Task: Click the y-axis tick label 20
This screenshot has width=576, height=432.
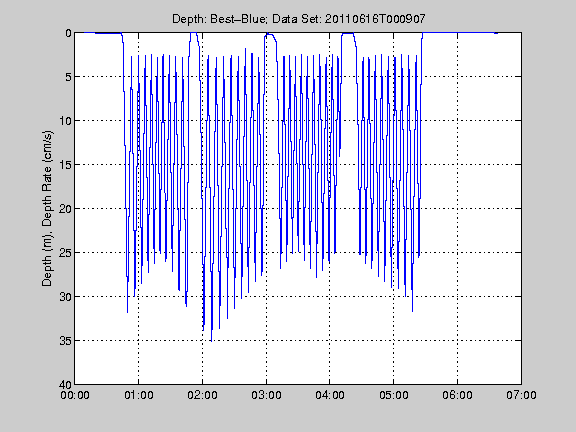Action: (65, 209)
